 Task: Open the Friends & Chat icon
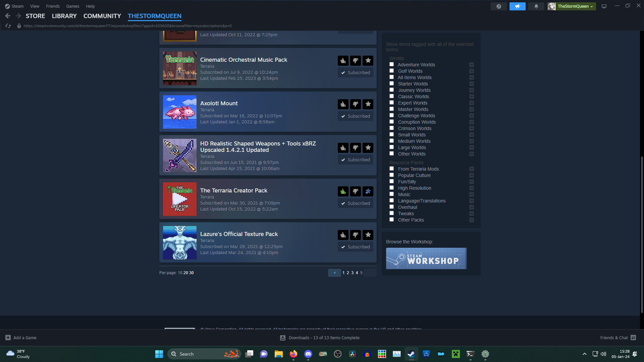pos(633,338)
